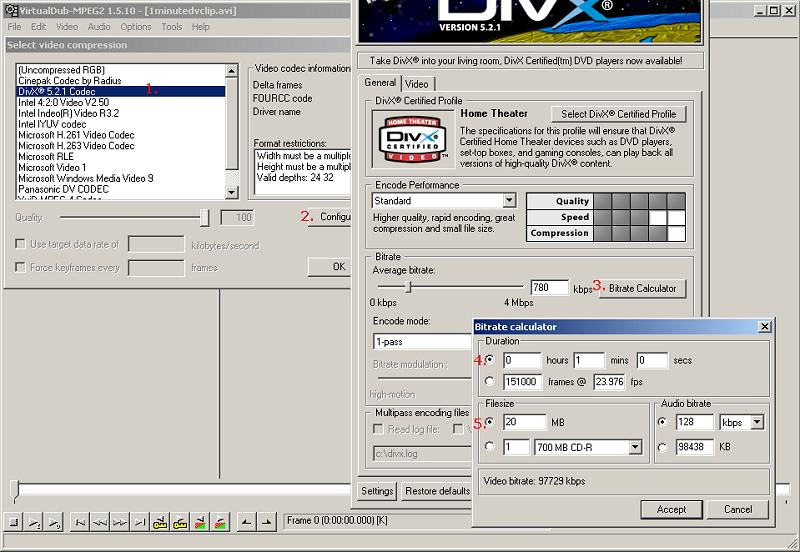
Task: Open the 1-pass encode mode combo box
Action: click(422, 341)
